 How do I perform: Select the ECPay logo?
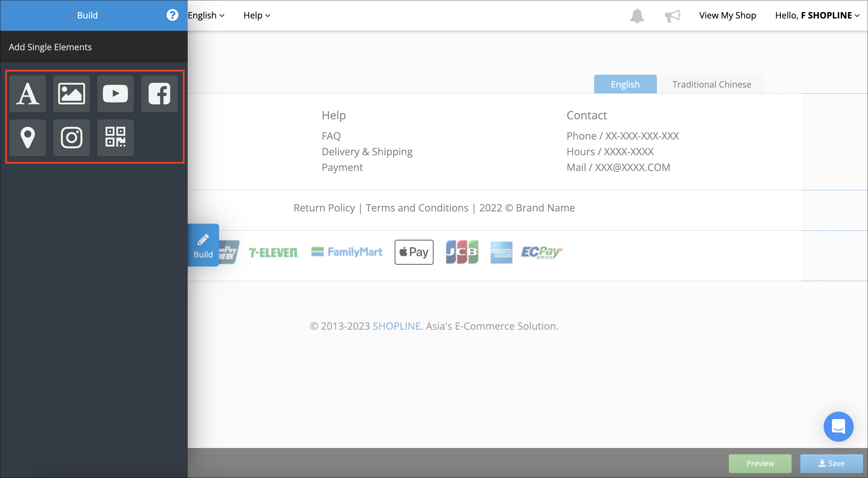point(542,252)
